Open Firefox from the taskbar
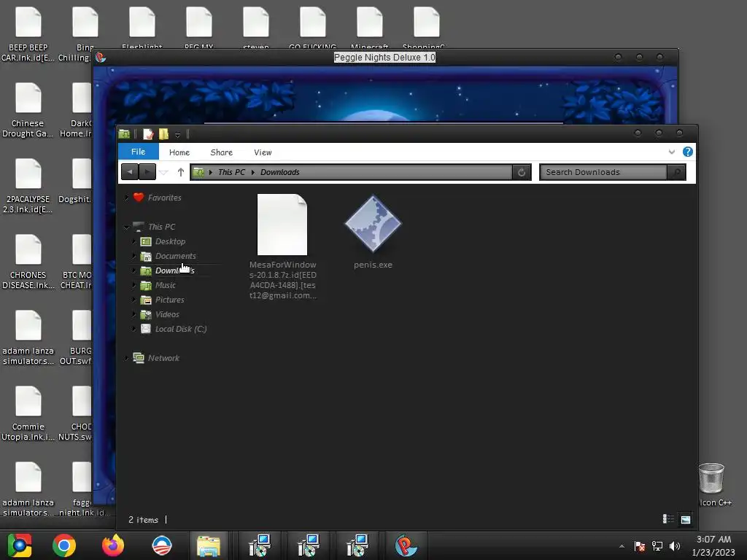 [113, 545]
